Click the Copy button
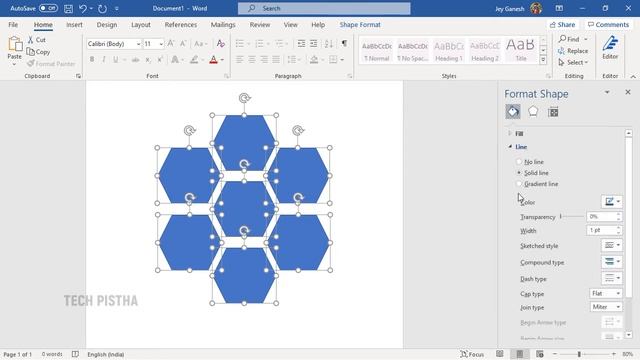Screen dimensions: 640x360 [38, 52]
